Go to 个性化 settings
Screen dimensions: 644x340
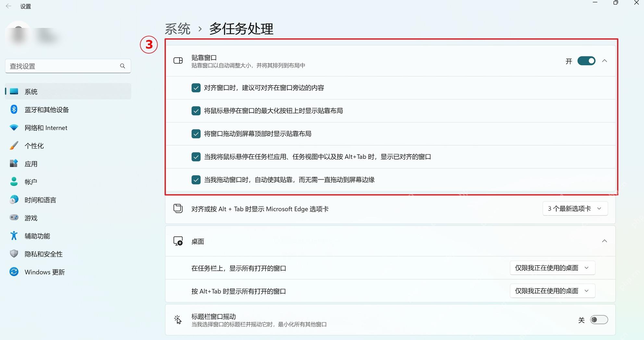point(68,145)
